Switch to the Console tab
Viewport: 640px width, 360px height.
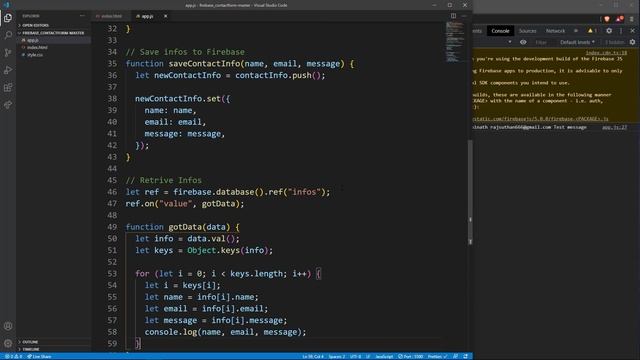pos(500,31)
